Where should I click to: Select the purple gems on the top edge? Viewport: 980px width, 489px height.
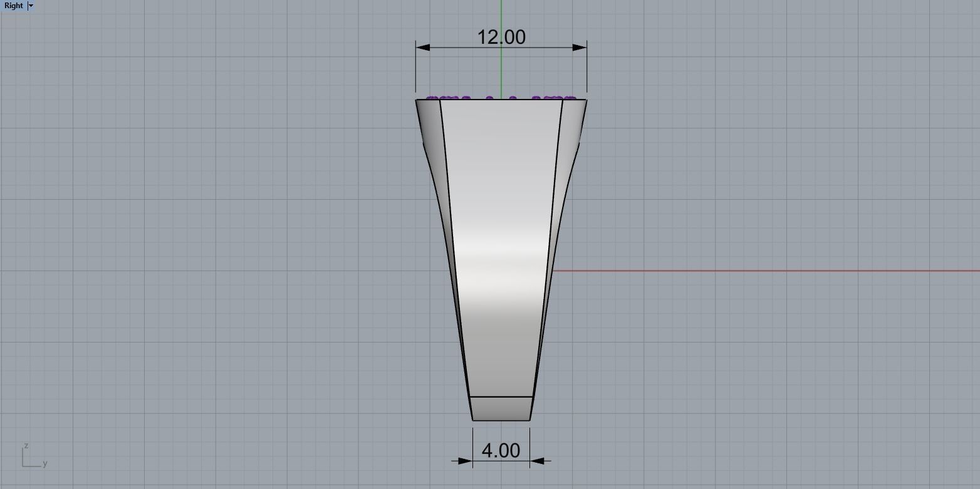(x=501, y=98)
